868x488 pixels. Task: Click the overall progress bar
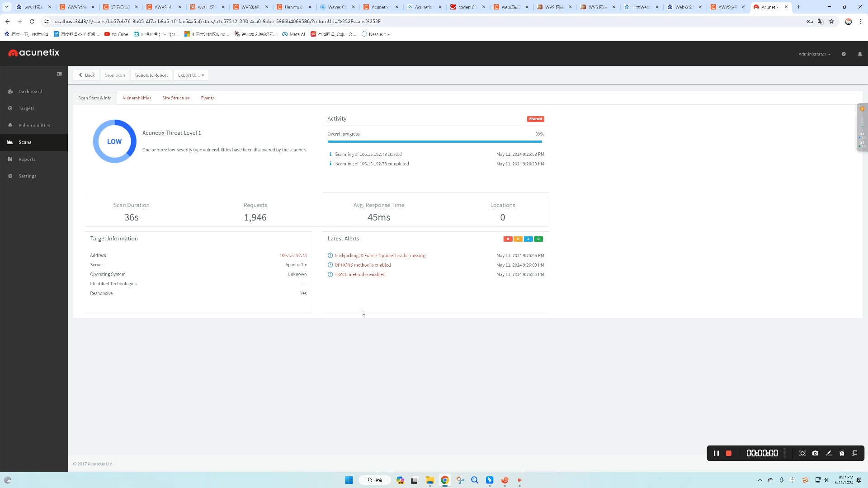tap(434, 142)
